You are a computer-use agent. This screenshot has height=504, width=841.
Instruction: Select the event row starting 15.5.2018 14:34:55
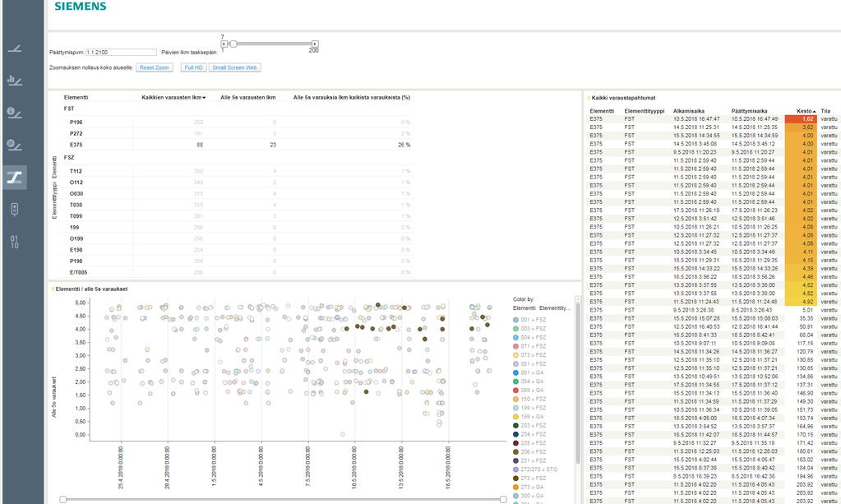[x=714, y=136]
